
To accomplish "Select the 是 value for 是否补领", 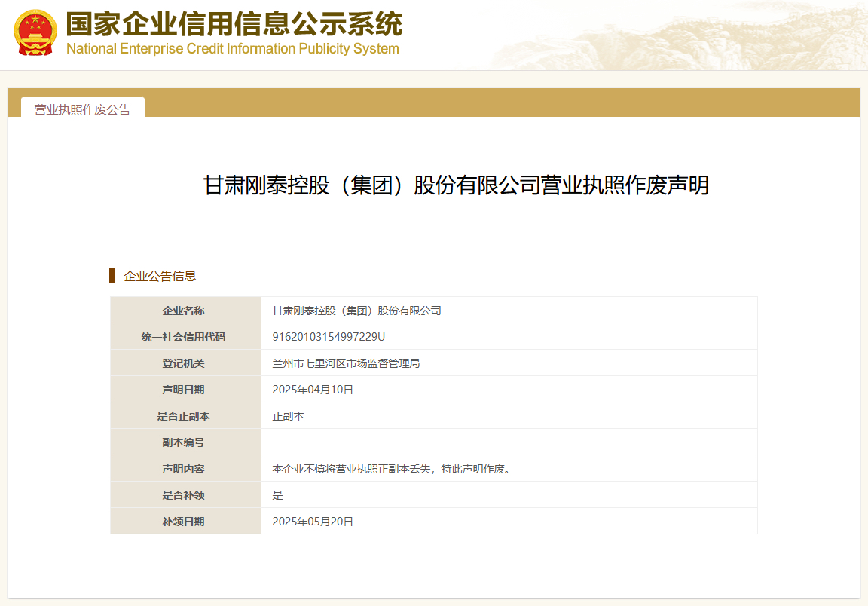I will coord(277,495).
